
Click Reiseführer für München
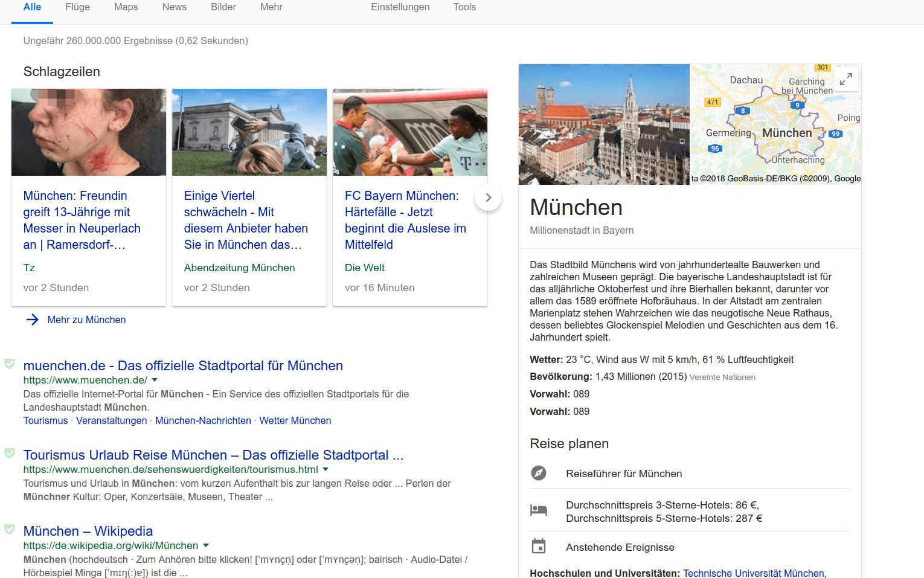[624, 474]
